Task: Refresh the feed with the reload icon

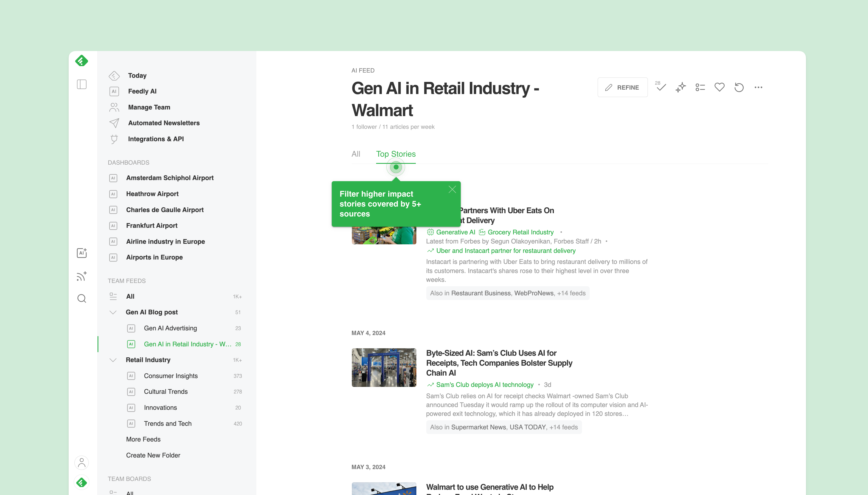Action: click(x=739, y=87)
